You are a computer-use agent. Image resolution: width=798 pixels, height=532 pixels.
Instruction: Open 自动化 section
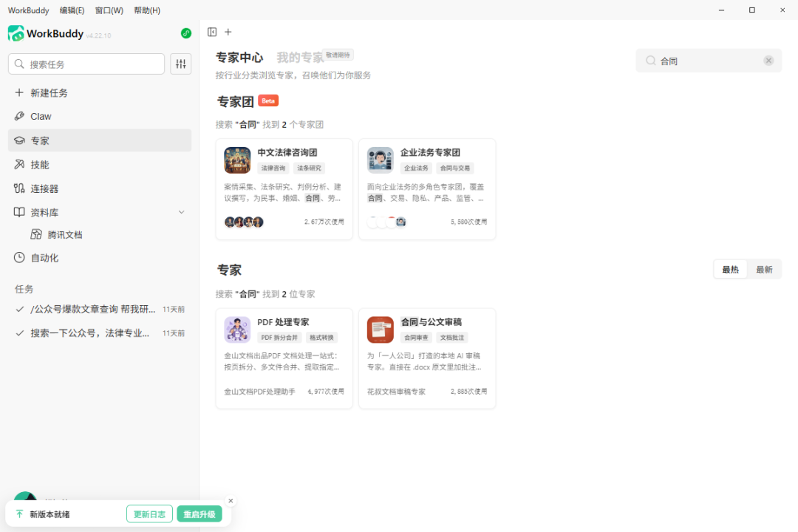(100, 258)
